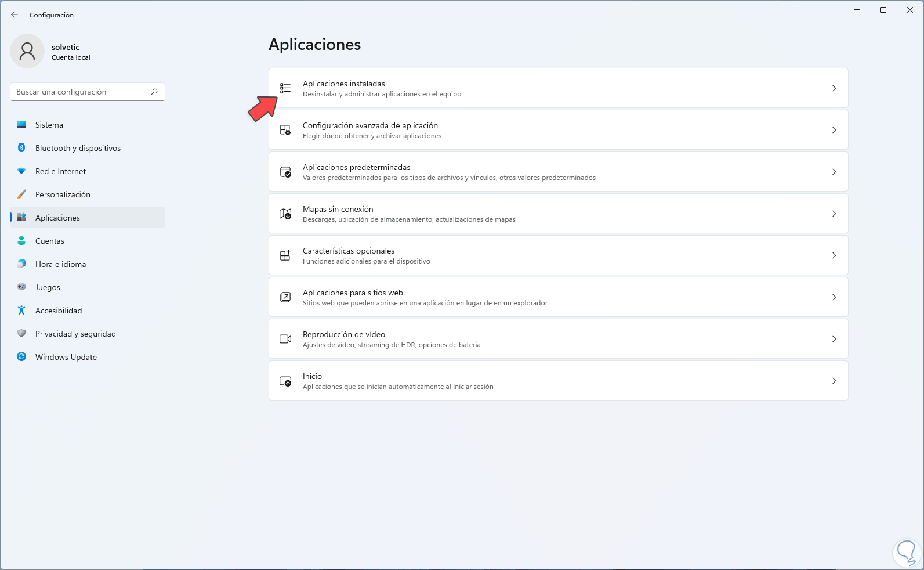Click the user profile avatar
This screenshot has width=924, height=570.
(x=27, y=51)
